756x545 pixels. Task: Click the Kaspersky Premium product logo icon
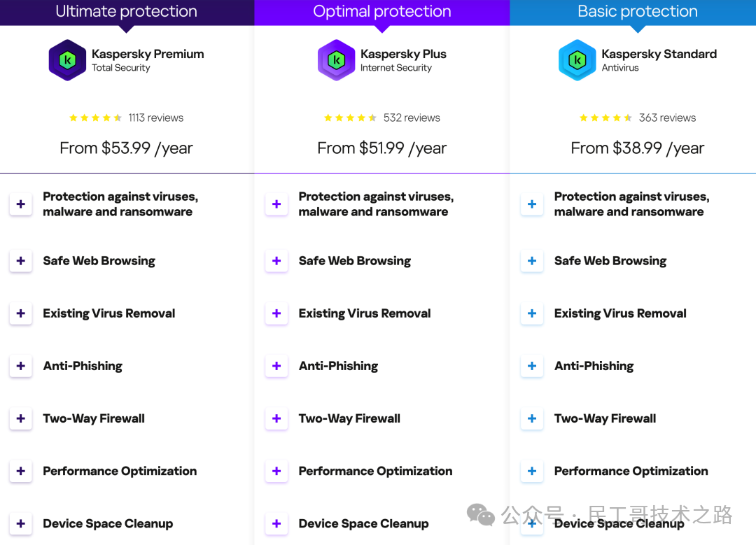(x=67, y=60)
